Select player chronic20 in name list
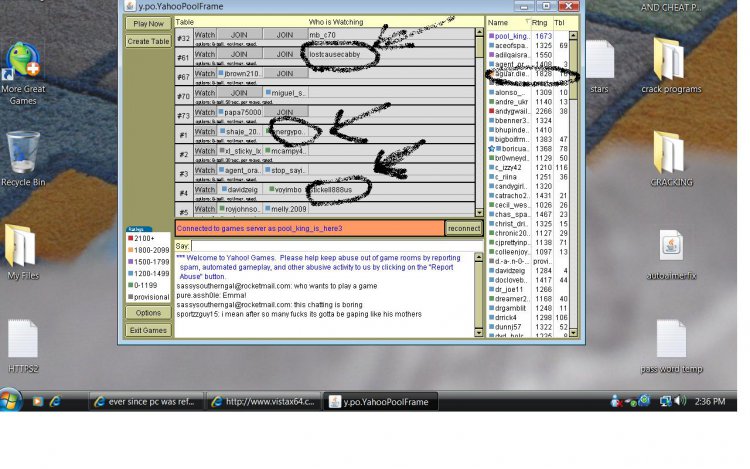 click(x=512, y=233)
